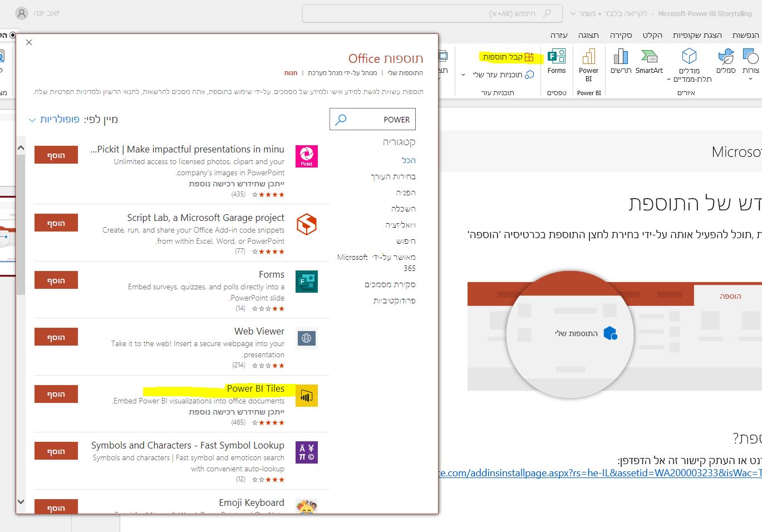Click קבל תוספות get add-ins button
This screenshot has height=532, width=762.
pyautogui.click(x=508, y=57)
